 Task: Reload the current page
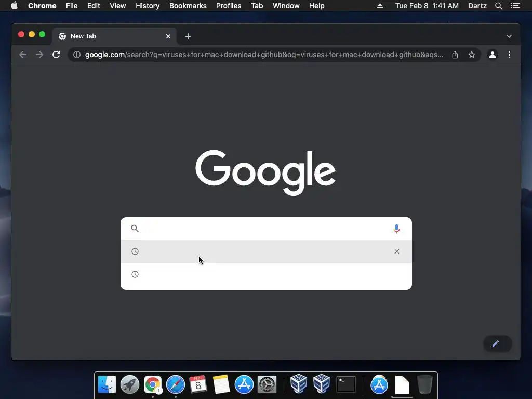coord(56,55)
